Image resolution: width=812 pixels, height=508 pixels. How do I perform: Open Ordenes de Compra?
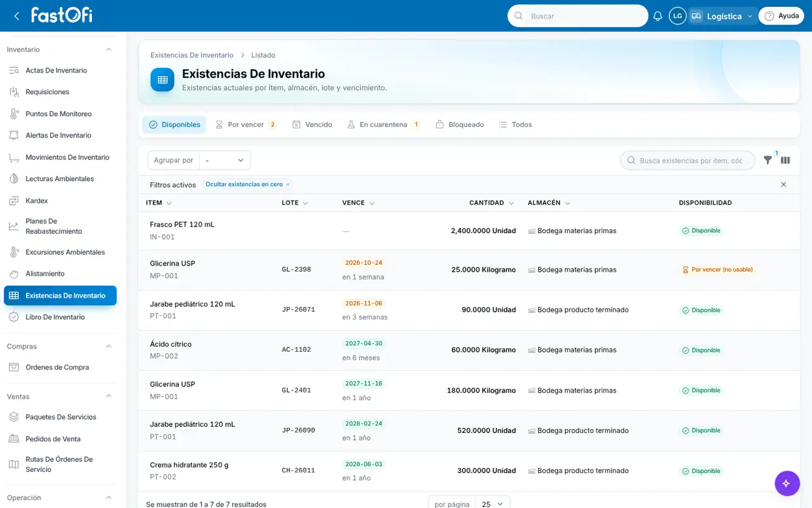tap(60, 367)
